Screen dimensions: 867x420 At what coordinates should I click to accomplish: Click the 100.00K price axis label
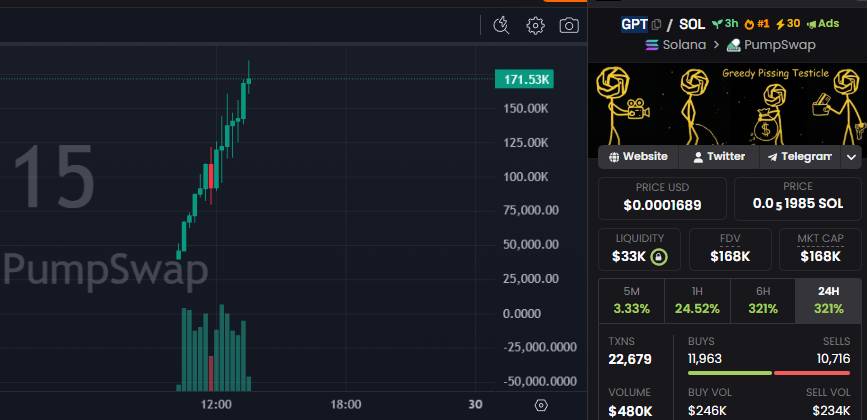point(526,177)
